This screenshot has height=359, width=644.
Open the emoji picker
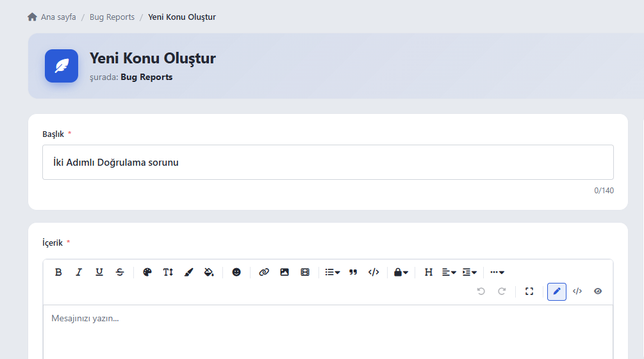(x=236, y=272)
